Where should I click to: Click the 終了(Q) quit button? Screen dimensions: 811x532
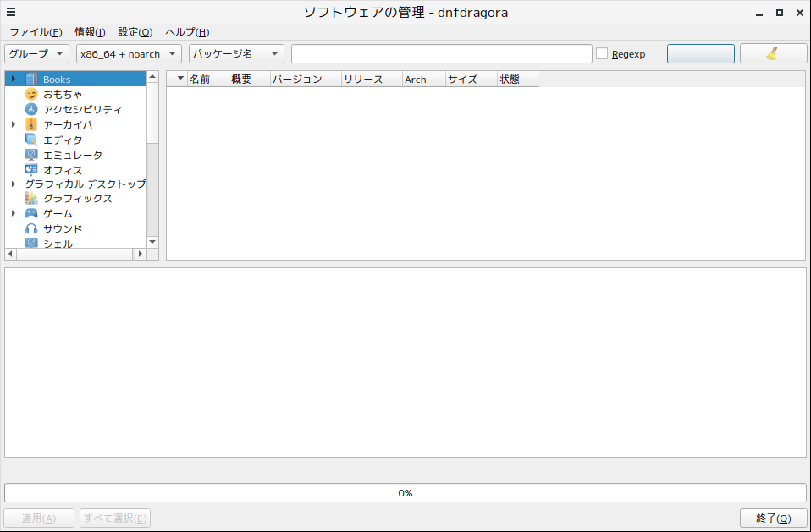point(773,518)
